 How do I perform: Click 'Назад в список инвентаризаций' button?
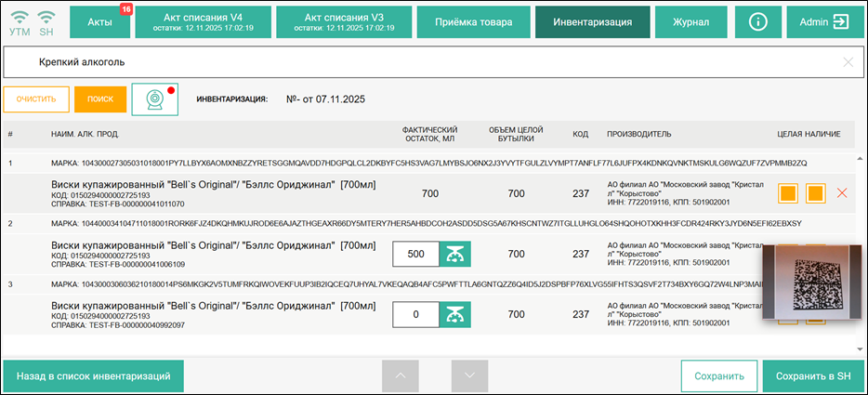(x=93, y=376)
